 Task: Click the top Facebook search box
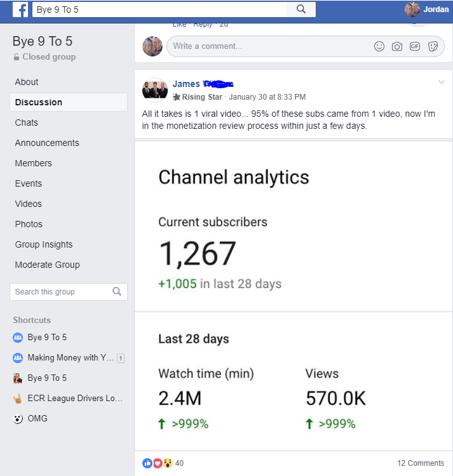click(159, 10)
